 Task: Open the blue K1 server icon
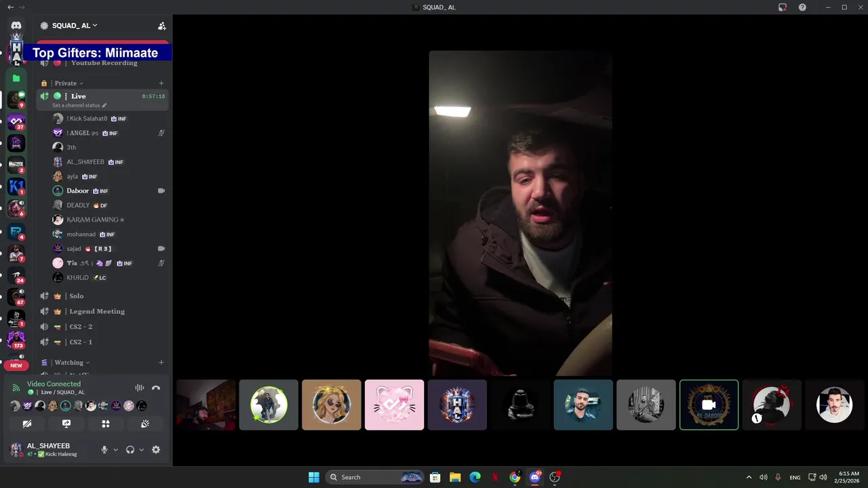(16, 186)
